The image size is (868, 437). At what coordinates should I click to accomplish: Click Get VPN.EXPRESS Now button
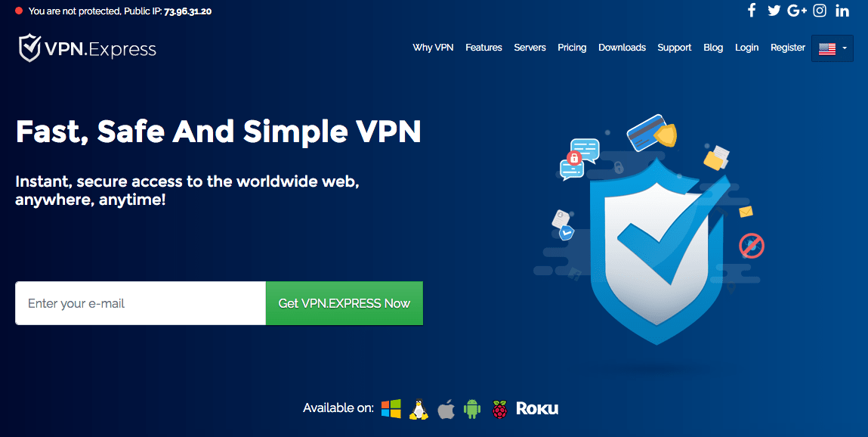(344, 303)
